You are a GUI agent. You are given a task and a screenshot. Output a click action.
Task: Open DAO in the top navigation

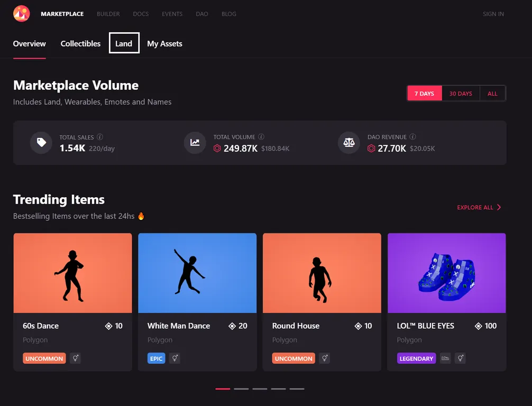[x=202, y=14]
